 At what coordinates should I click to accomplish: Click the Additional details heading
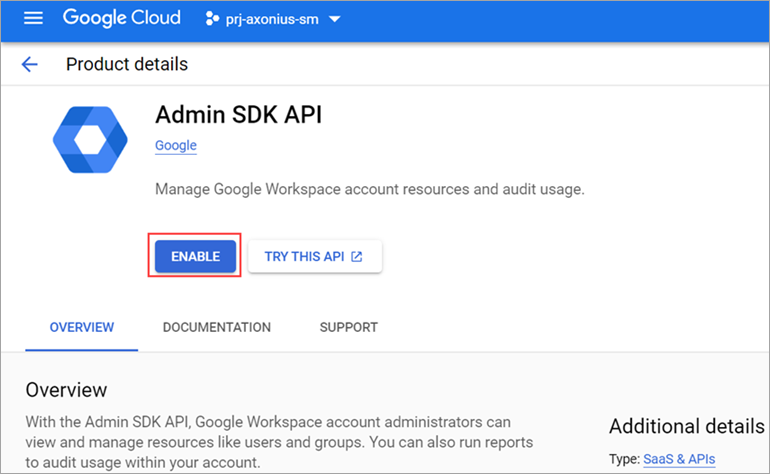(687, 426)
